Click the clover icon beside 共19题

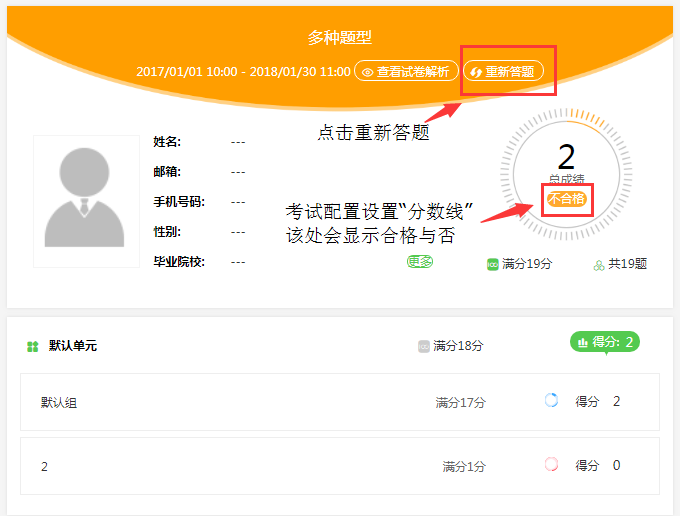click(599, 265)
